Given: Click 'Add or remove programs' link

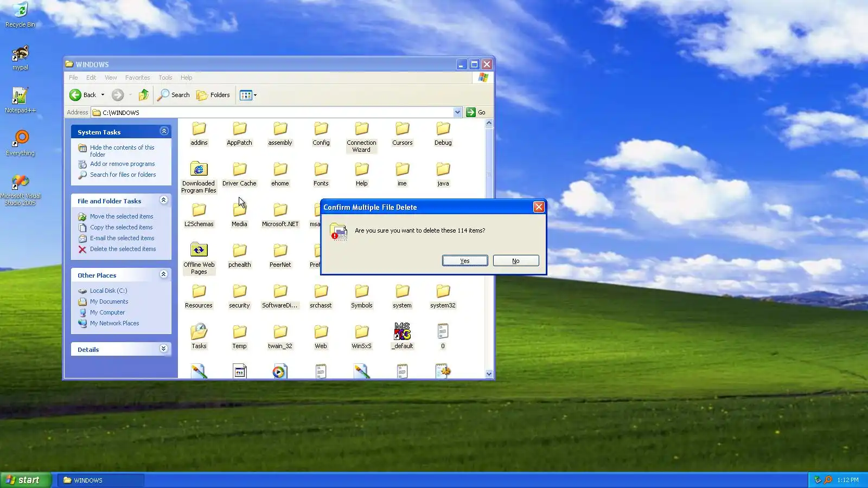Looking at the screenshot, I should (123, 164).
